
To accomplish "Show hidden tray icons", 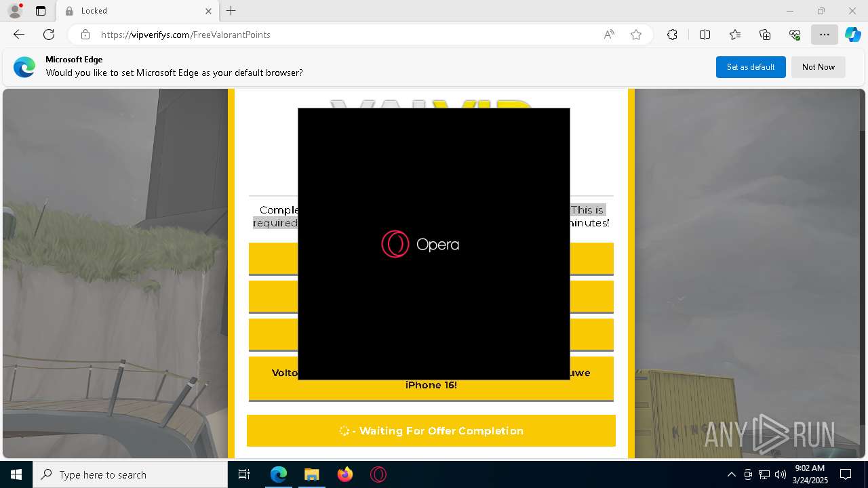I will coord(731,474).
